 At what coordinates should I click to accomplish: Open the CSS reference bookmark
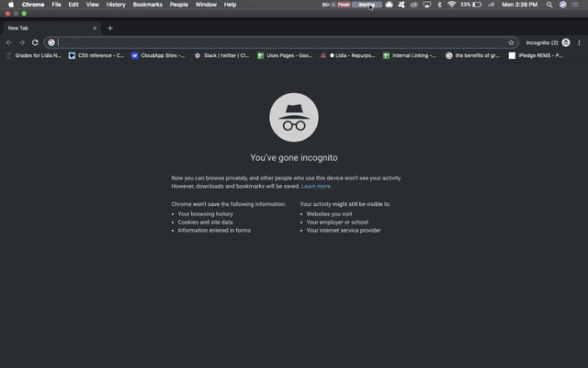(96, 55)
